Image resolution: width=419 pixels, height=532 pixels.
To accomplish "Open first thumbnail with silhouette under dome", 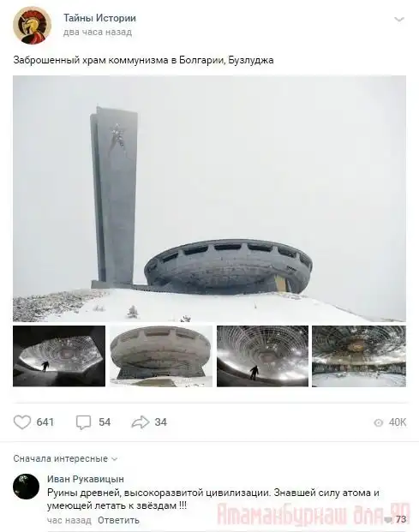I will point(59,356).
